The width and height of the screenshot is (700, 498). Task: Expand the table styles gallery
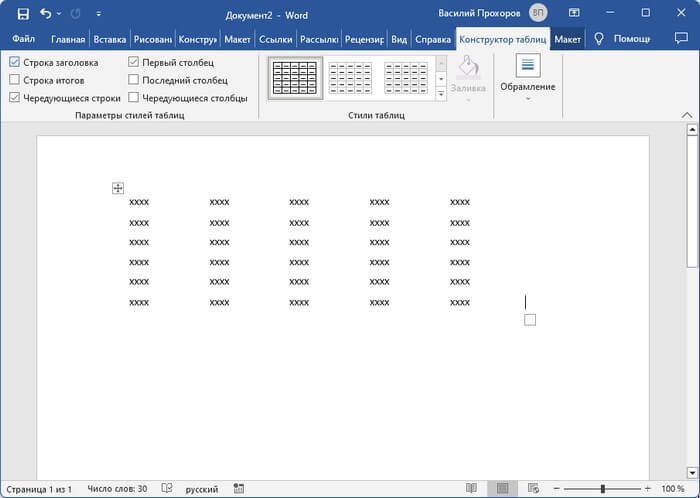[441, 94]
